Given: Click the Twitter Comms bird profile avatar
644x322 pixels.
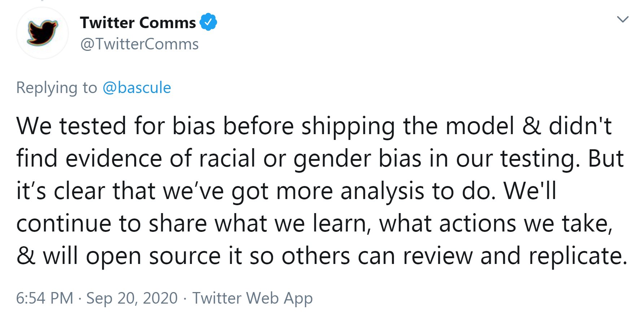Looking at the screenshot, I should (x=42, y=33).
